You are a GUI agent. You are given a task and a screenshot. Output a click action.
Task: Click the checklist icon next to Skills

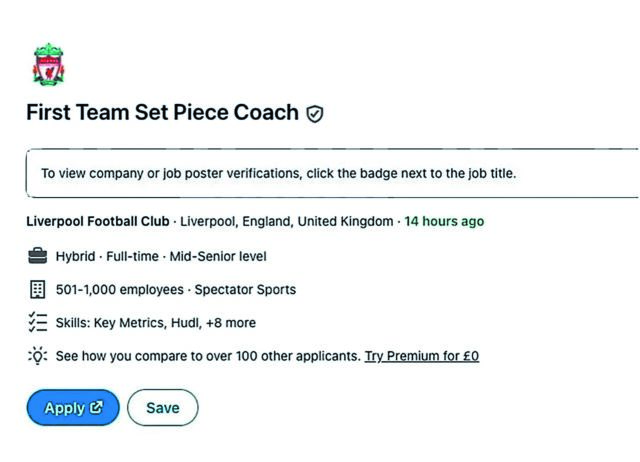click(x=38, y=322)
